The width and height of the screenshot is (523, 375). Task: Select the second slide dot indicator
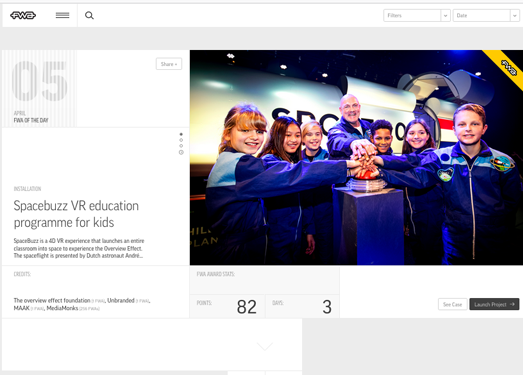(181, 140)
